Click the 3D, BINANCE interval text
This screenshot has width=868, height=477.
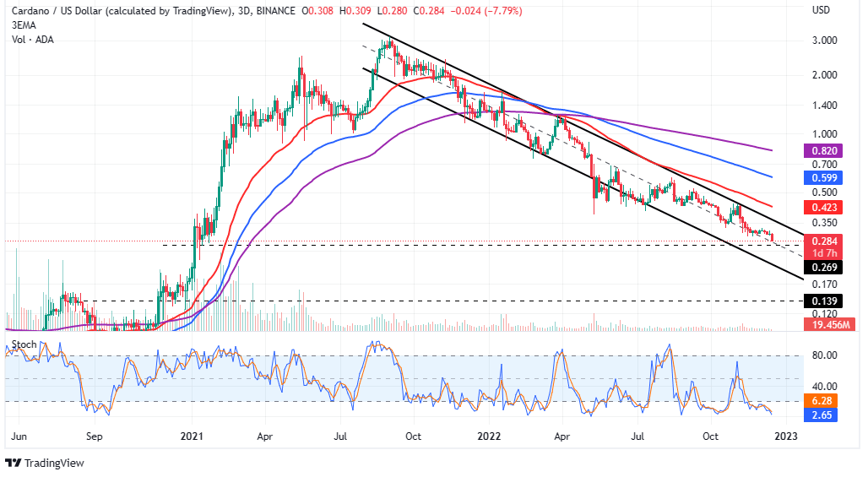click(267, 10)
